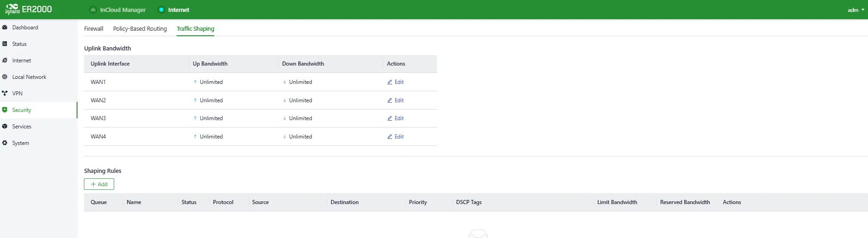
Task: Edit the WAN3 bandwidth settings
Action: click(x=396, y=118)
